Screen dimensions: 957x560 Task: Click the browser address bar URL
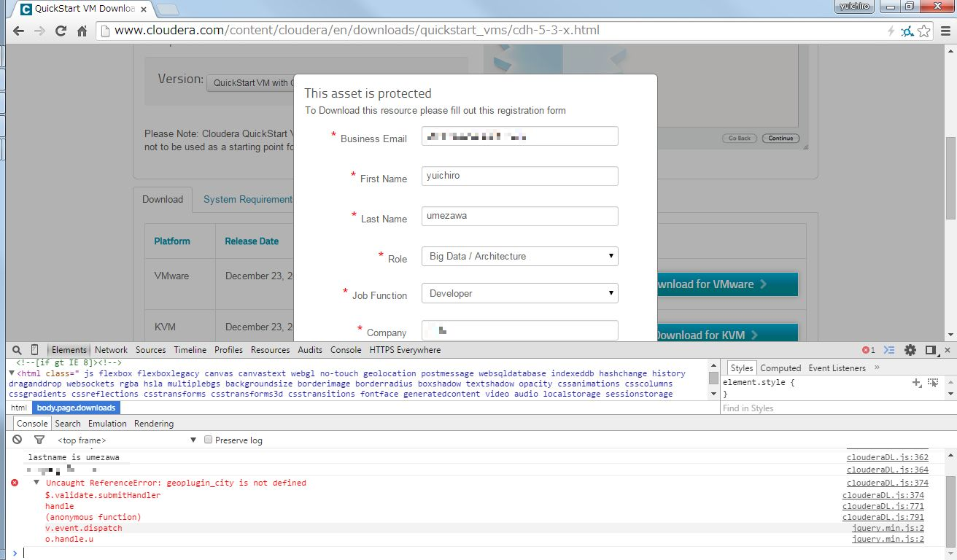pos(357,31)
